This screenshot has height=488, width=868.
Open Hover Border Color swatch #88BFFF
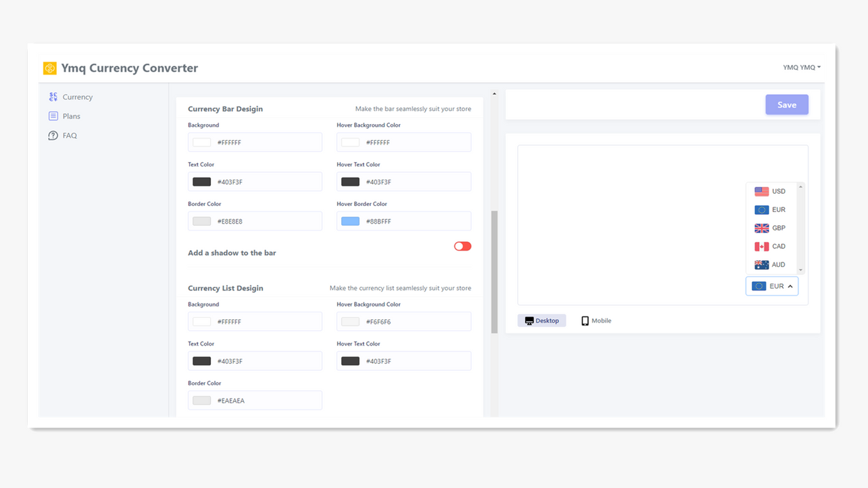click(350, 221)
